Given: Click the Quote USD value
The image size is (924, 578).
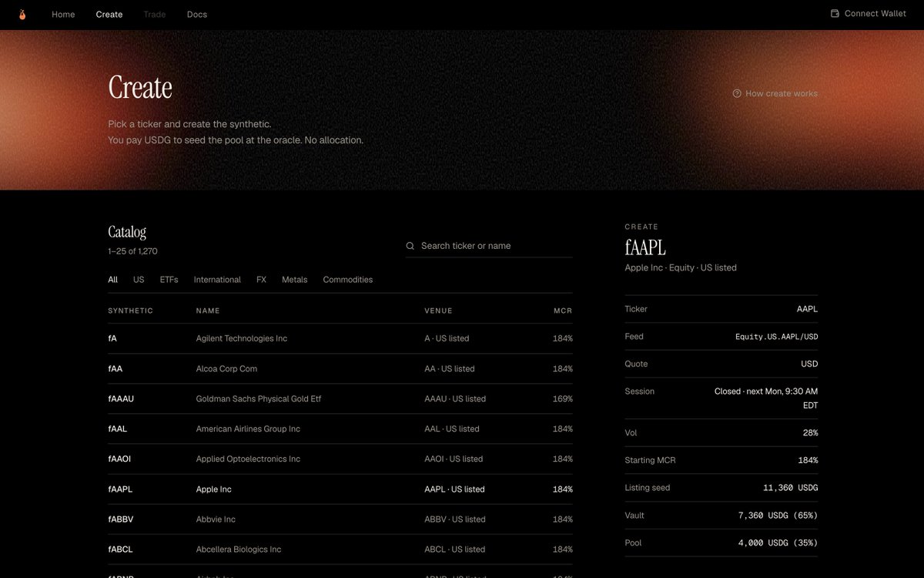Looking at the screenshot, I should pos(809,364).
